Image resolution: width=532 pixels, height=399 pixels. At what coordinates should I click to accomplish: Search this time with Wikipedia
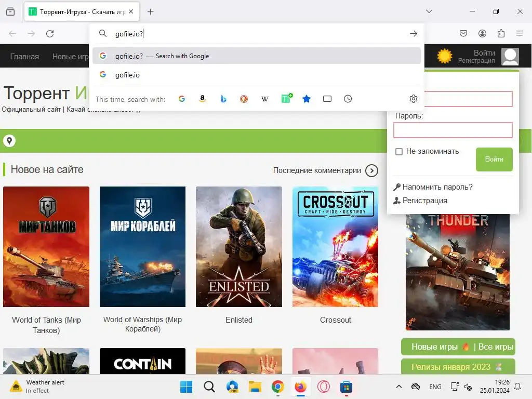point(264,99)
